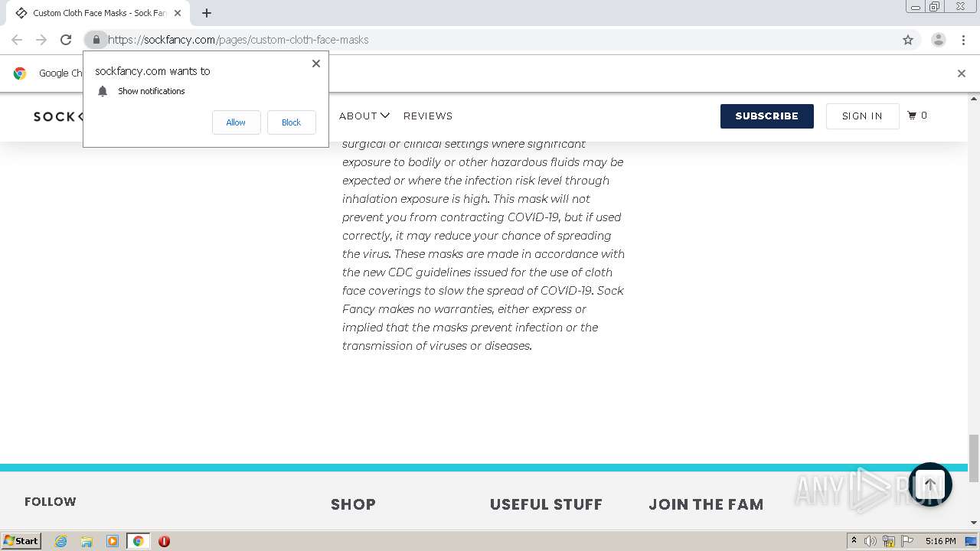Click the scrollbar down arrow

(x=974, y=523)
